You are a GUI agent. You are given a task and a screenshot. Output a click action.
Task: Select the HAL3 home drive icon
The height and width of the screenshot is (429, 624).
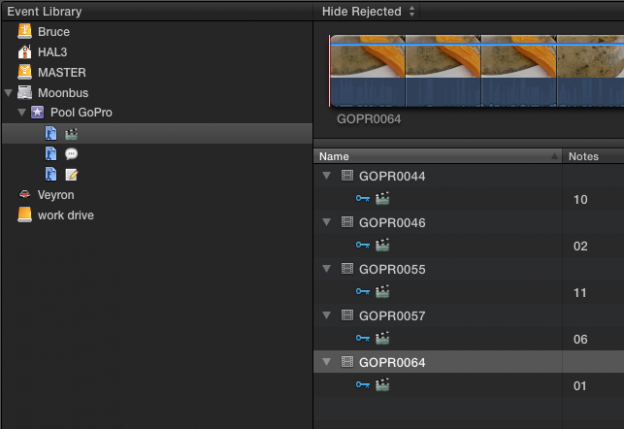(25, 52)
